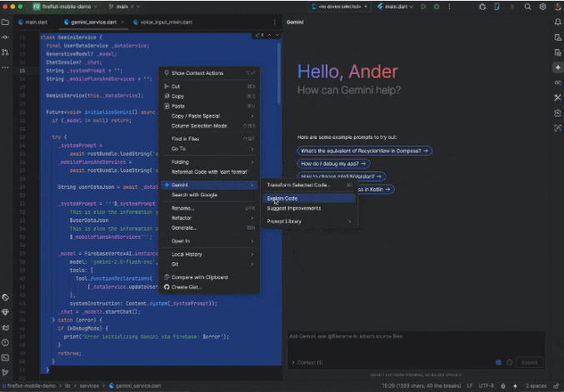The image size is (564, 392).
Task: Open the Project folder tool window
Action: (5, 22)
